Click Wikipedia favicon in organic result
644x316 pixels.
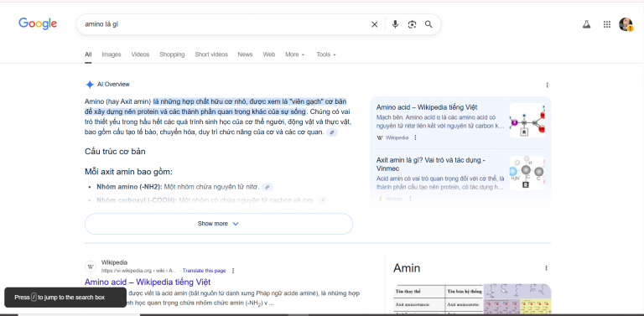tap(91, 267)
